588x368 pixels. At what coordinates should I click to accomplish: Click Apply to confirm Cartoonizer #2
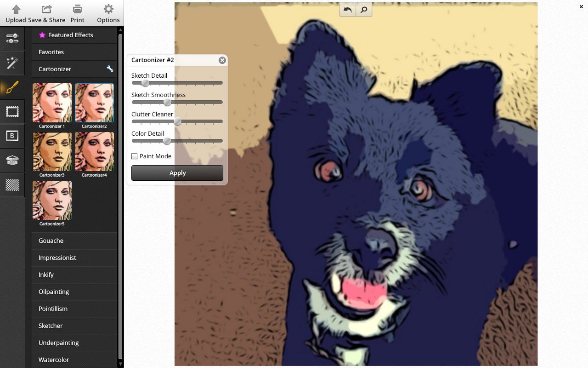tap(177, 173)
